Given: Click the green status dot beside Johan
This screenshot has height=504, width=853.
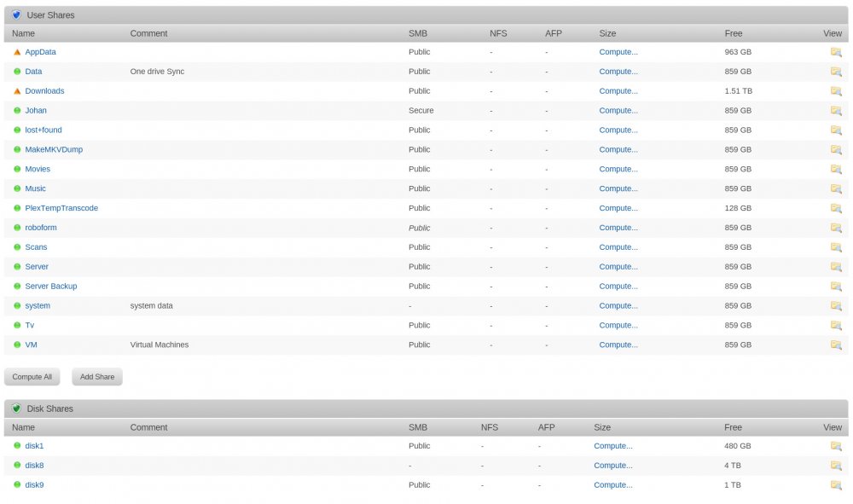Looking at the screenshot, I should pos(17,110).
